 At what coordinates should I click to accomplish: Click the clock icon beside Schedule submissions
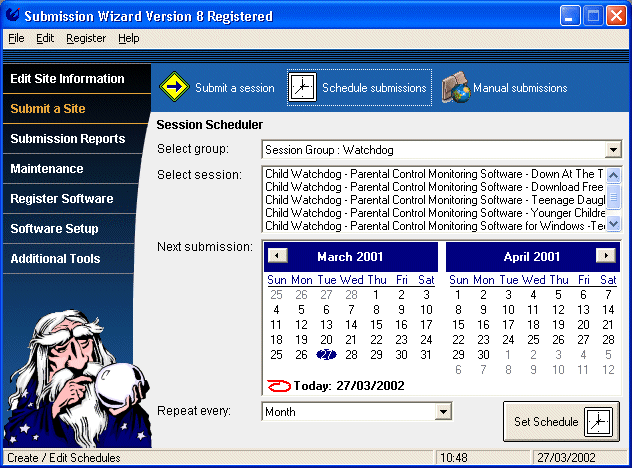click(x=302, y=87)
